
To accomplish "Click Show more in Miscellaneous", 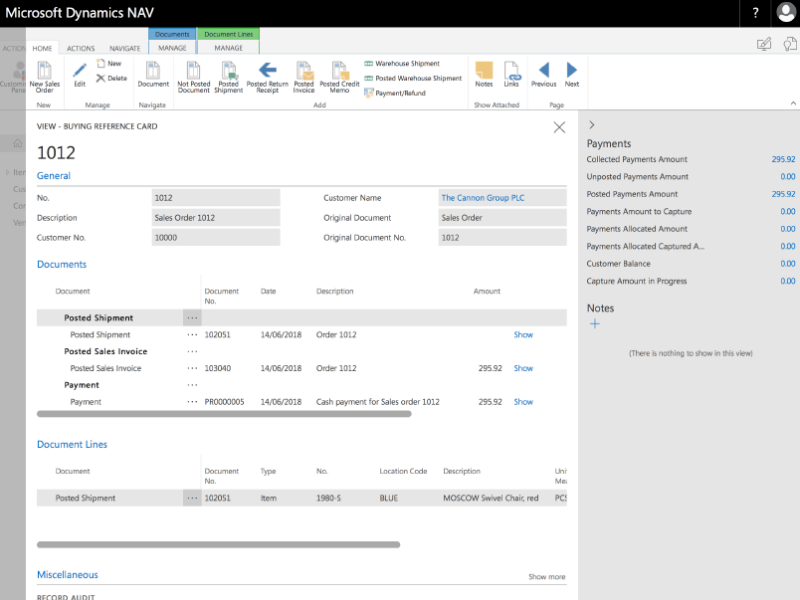I will [546, 577].
